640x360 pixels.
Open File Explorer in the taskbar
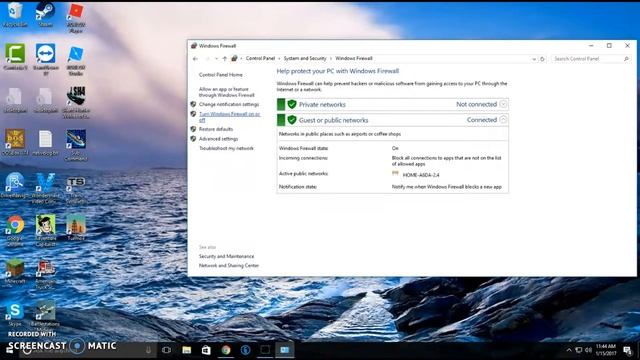tap(187, 350)
